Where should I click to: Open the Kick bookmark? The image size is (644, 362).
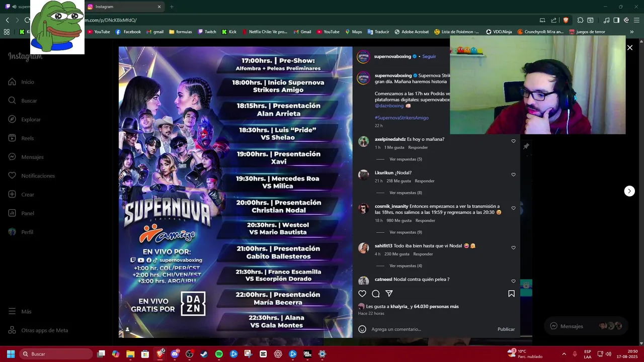(x=229, y=32)
